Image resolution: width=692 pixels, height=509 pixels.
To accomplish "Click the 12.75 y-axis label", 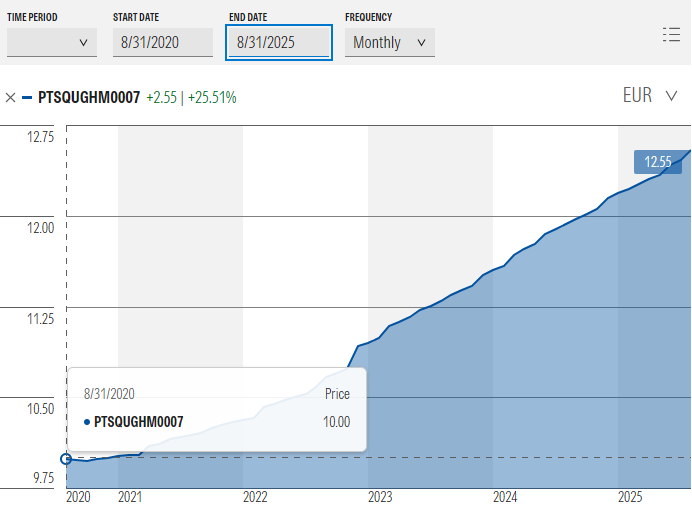I will point(41,137).
